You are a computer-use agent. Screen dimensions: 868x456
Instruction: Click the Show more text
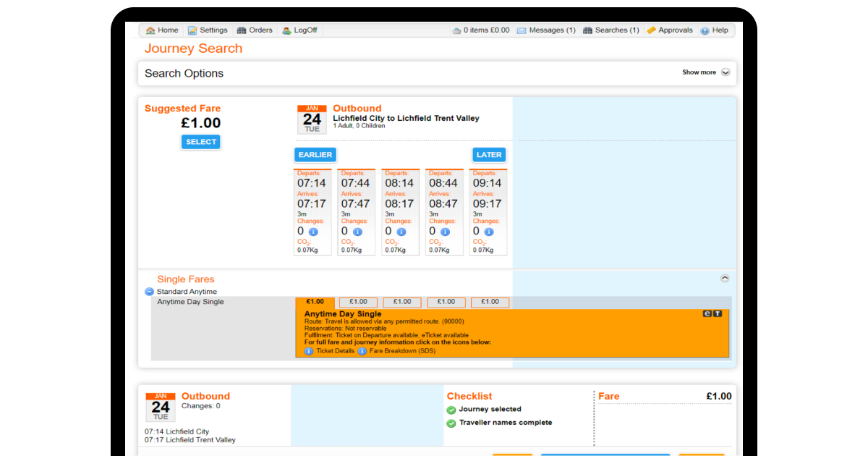click(699, 72)
